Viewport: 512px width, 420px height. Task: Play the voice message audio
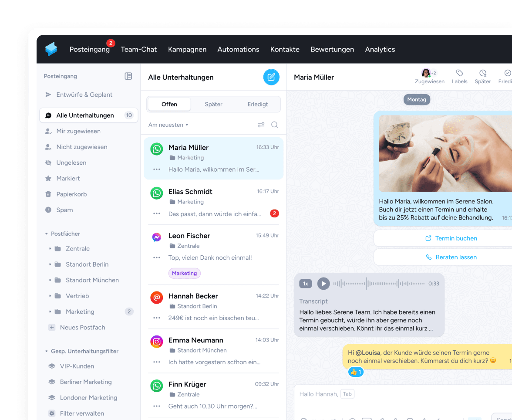(x=323, y=284)
